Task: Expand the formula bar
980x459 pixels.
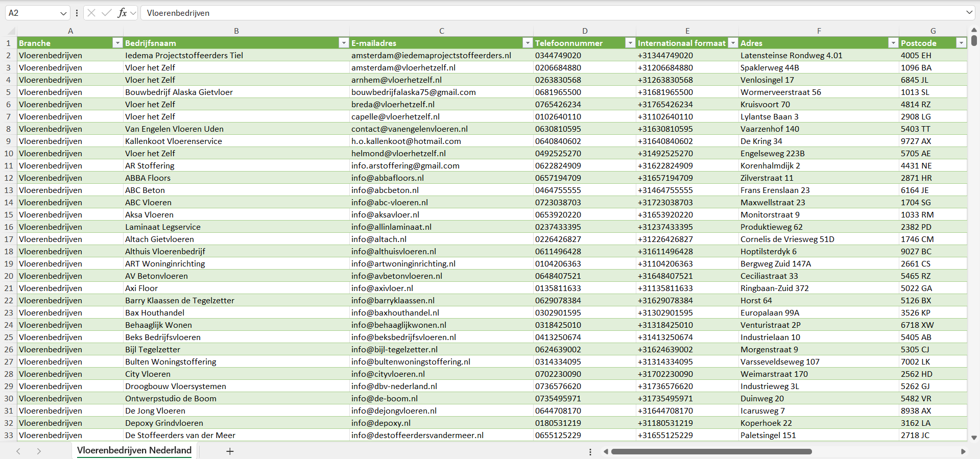Action: 969,13
